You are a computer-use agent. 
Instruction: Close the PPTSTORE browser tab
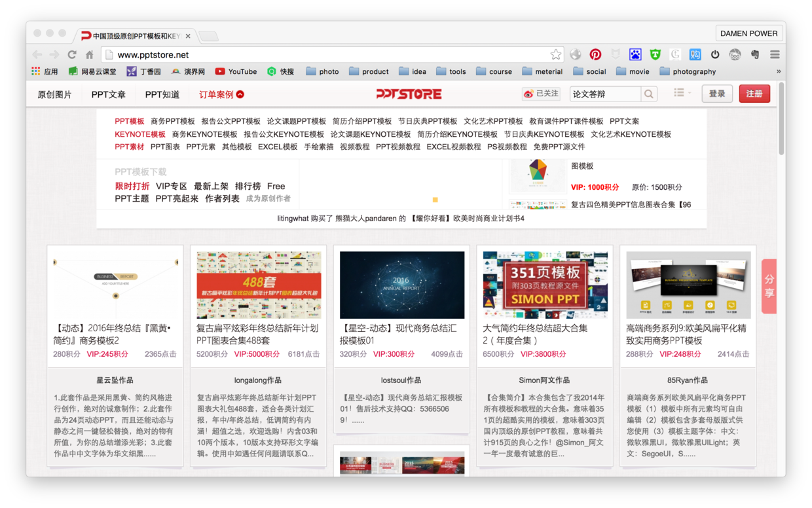[188, 36]
